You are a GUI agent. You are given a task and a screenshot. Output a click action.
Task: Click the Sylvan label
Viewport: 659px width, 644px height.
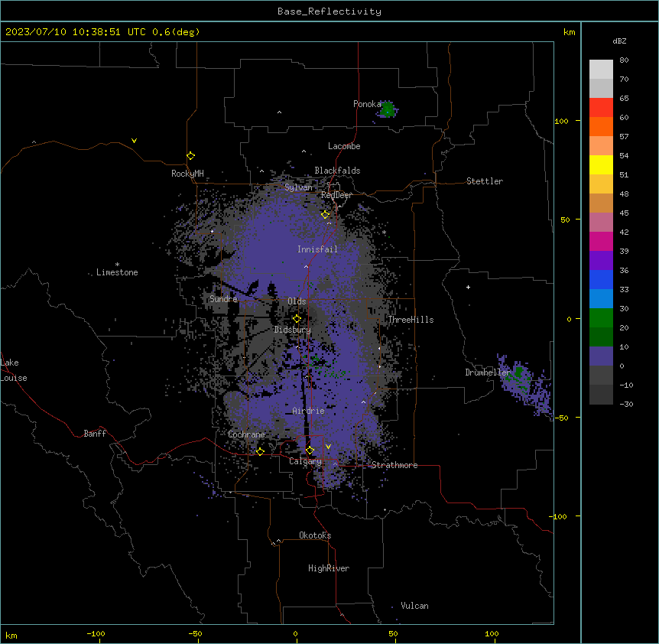(x=298, y=187)
